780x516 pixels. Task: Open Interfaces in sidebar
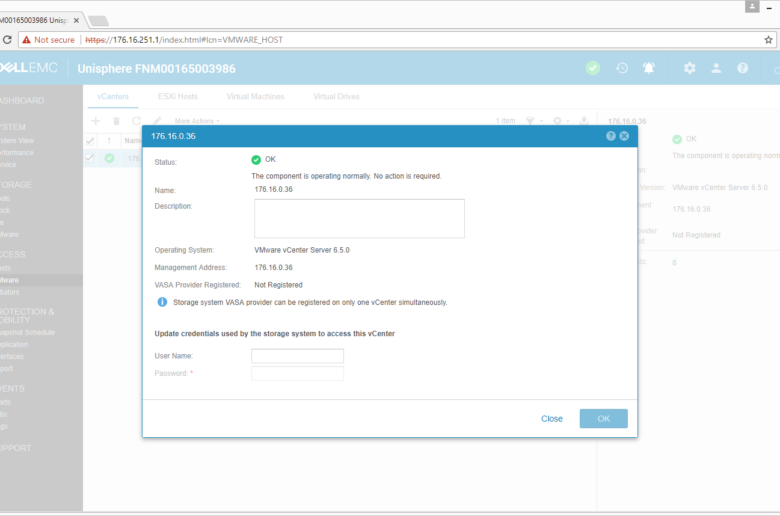click(12, 356)
